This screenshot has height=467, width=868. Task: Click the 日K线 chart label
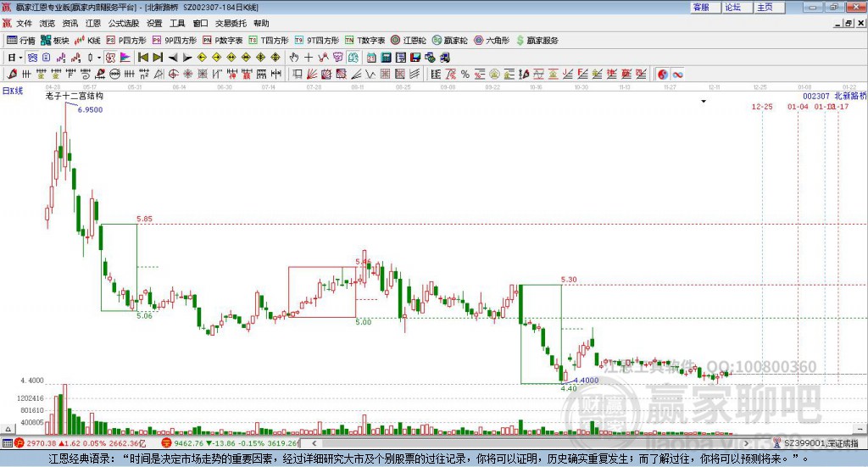[13, 91]
